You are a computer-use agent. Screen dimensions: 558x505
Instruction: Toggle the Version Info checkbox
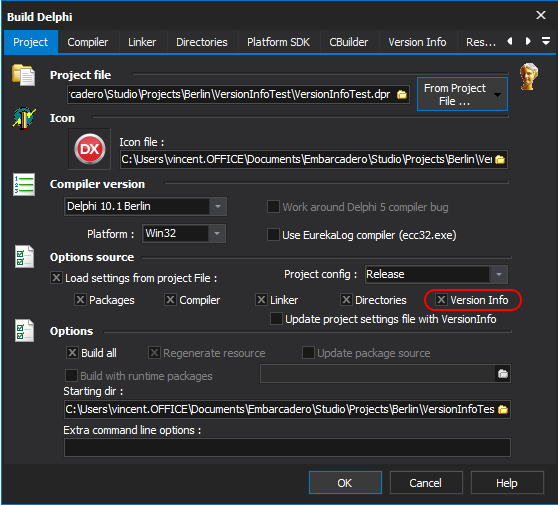441,300
